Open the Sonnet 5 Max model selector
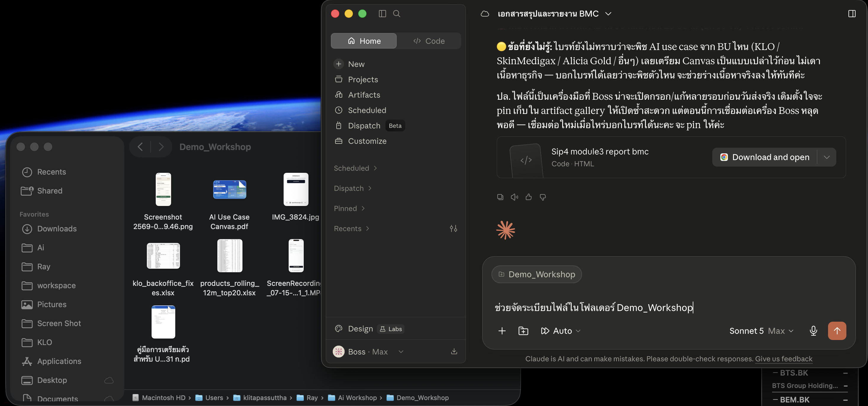 761,331
